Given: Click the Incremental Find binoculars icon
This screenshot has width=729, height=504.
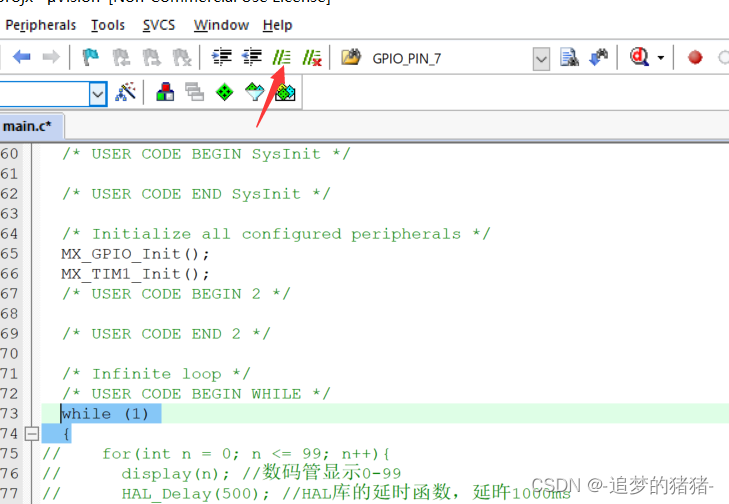Looking at the screenshot, I should (x=599, y=57).
